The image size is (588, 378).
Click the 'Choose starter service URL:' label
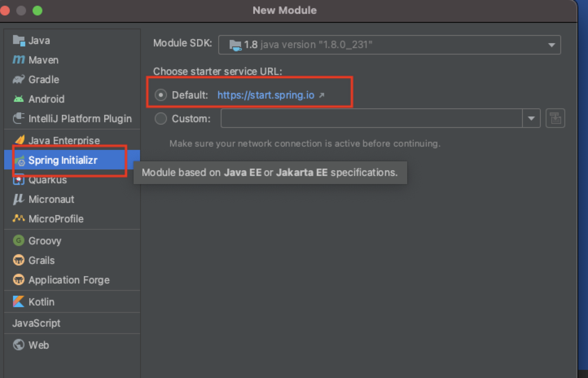[x=217, y=71]
